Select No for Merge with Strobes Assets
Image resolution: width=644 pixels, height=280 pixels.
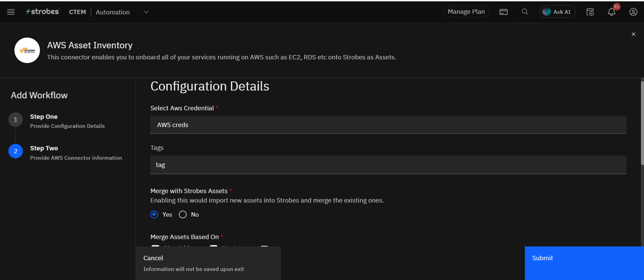pyautogui.click(x=183, y=215)
